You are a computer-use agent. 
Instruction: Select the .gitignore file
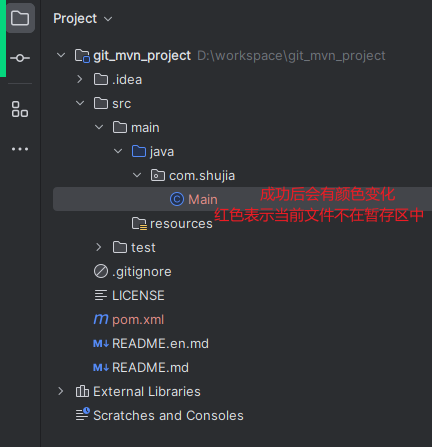pyautogui.click(x=142, y=272)
